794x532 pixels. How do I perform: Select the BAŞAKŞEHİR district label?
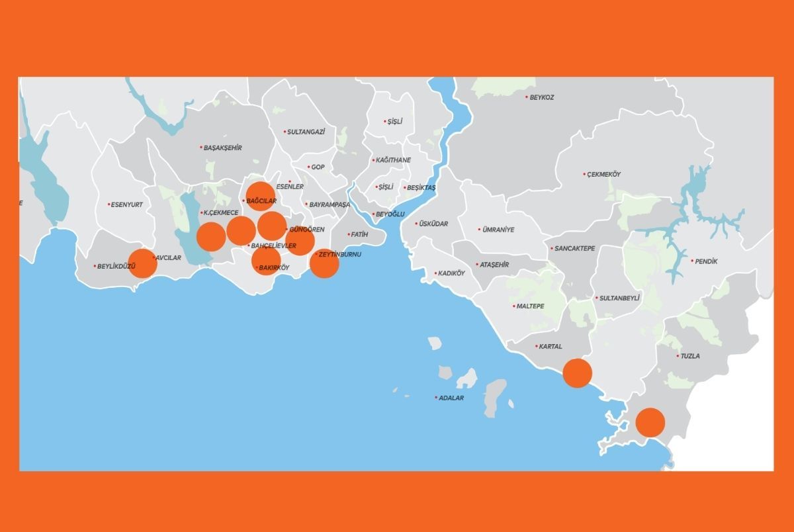pyautogui.click(x=223, y=148)
